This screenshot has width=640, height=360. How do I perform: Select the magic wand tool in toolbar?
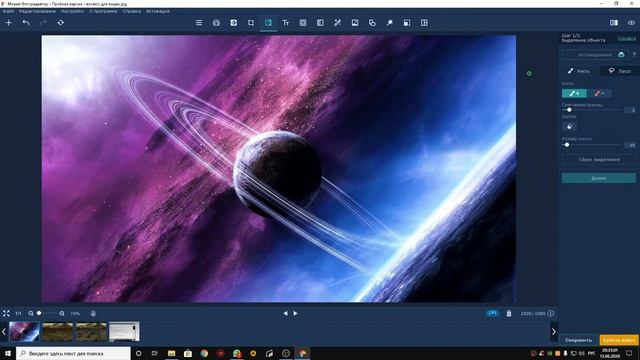click(338, 23)
